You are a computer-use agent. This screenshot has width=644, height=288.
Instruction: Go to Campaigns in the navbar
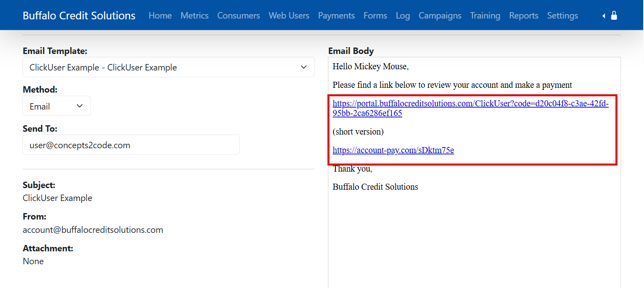(440, 16)
